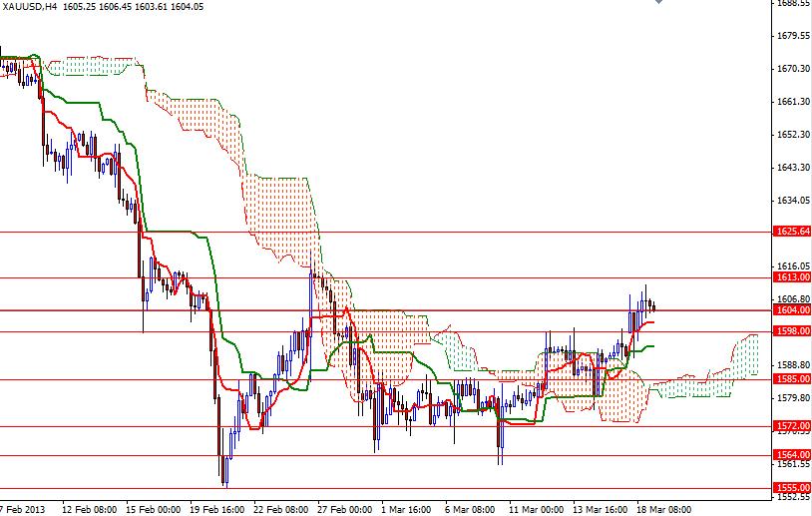
Task: Click the 1661.30 price axis value
Action: 793,102
